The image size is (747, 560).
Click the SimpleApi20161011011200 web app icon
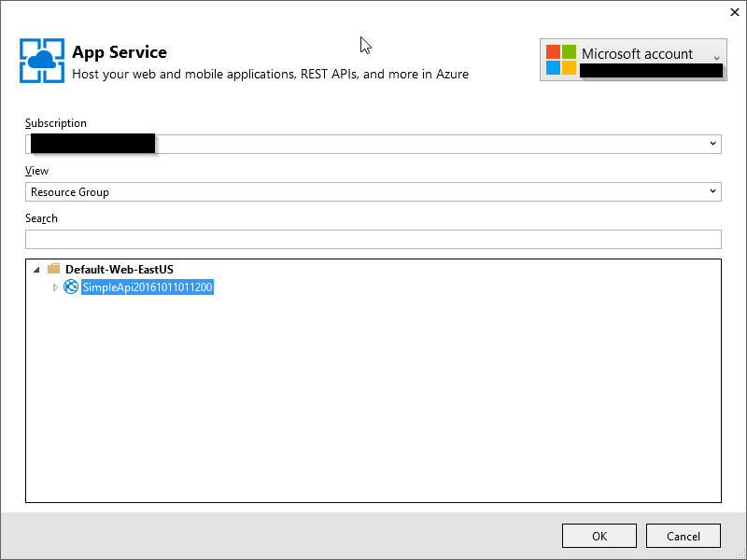coord(71,287)
